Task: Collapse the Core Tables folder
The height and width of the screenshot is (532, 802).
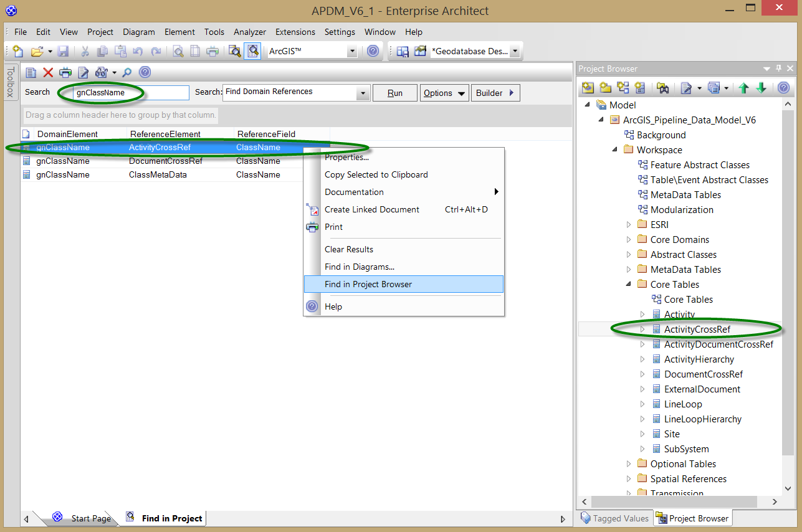Action: (629, 285)
